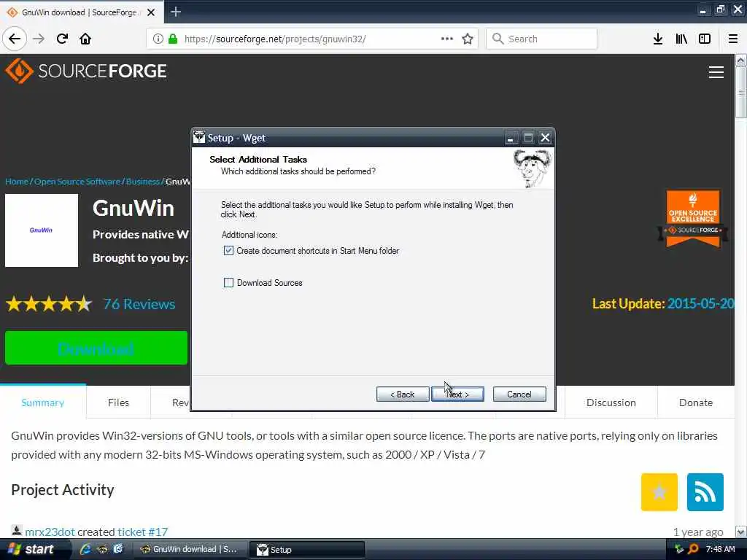
Task: Click the yellow star favorite button
Action: tap(659, 492)
